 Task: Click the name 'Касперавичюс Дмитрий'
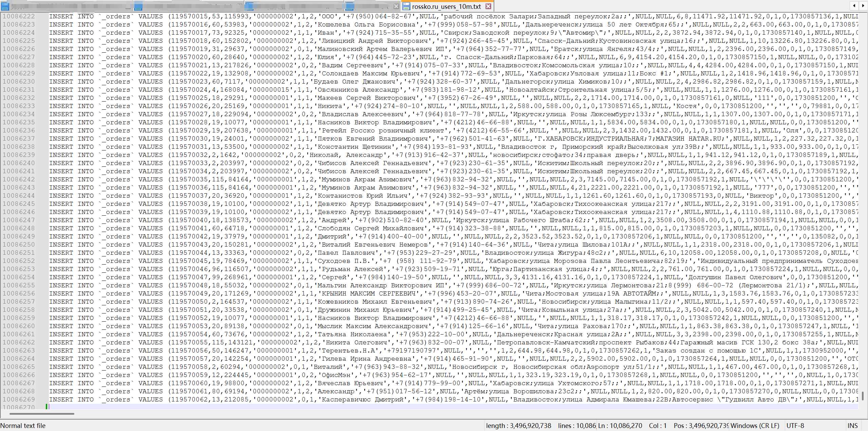click(x=362, y=399)
